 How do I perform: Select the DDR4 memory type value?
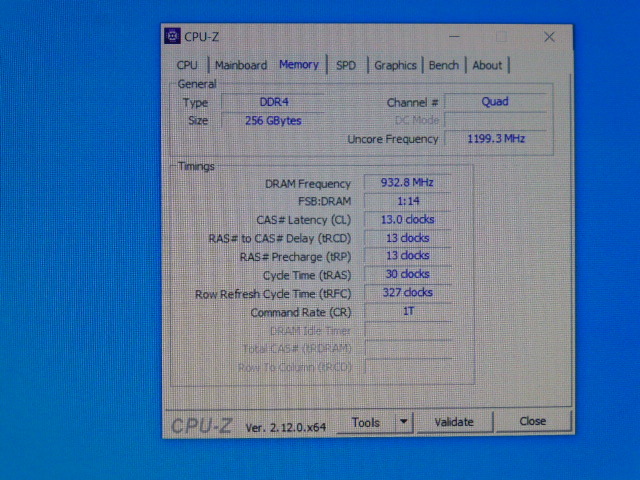point(273,102)
